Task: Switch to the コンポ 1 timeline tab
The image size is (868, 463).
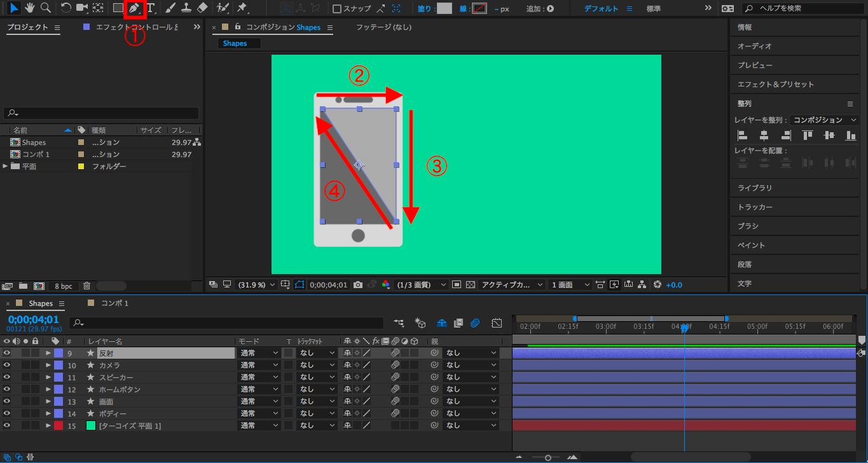Action: click(114, 303)
